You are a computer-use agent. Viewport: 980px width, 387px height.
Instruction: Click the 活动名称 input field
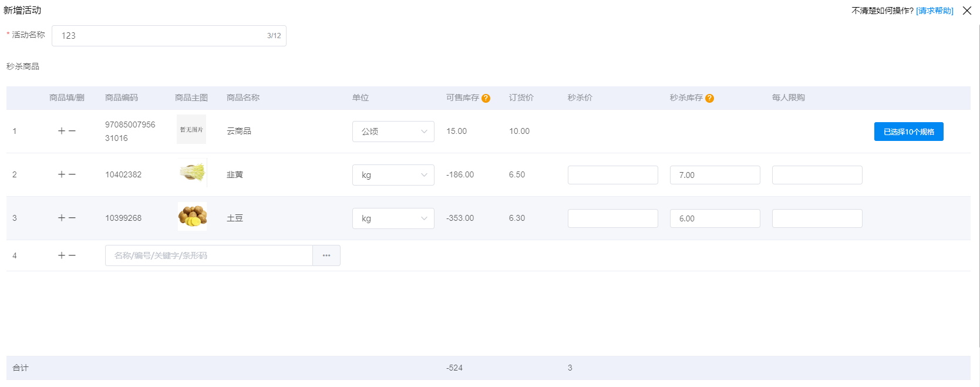pos(161,36)
